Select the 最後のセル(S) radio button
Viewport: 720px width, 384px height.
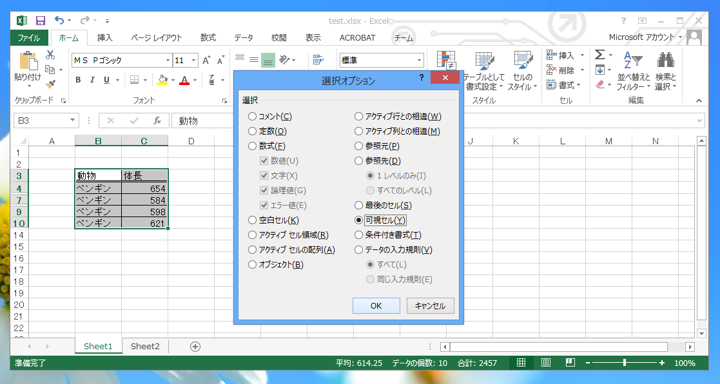[x=359, y=205]
